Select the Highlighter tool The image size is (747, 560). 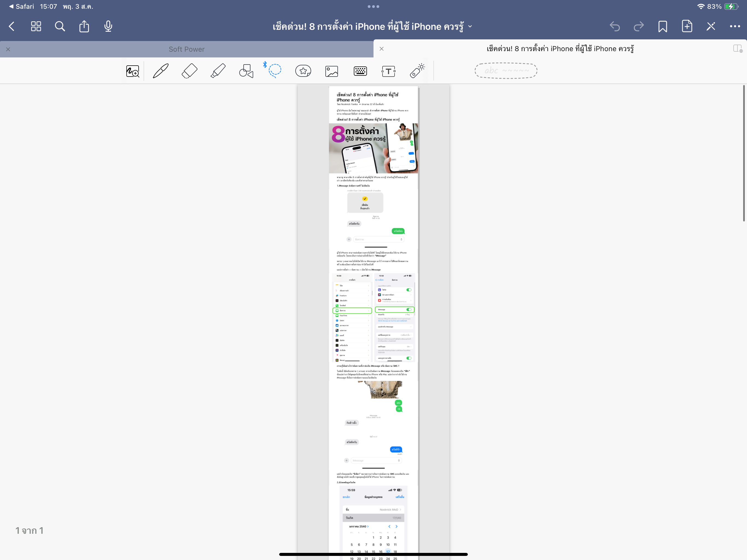click(x=218, y=71)
